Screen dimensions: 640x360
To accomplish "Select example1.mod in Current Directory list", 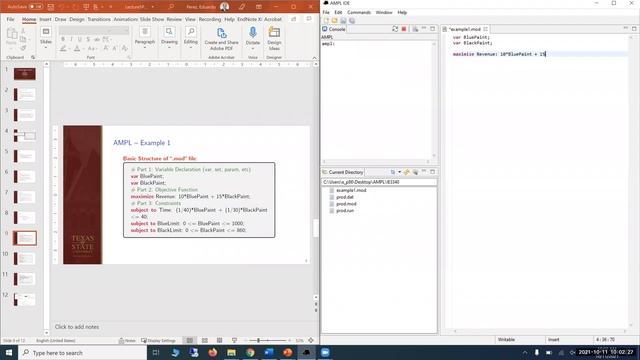I will [x=351, y=190].
